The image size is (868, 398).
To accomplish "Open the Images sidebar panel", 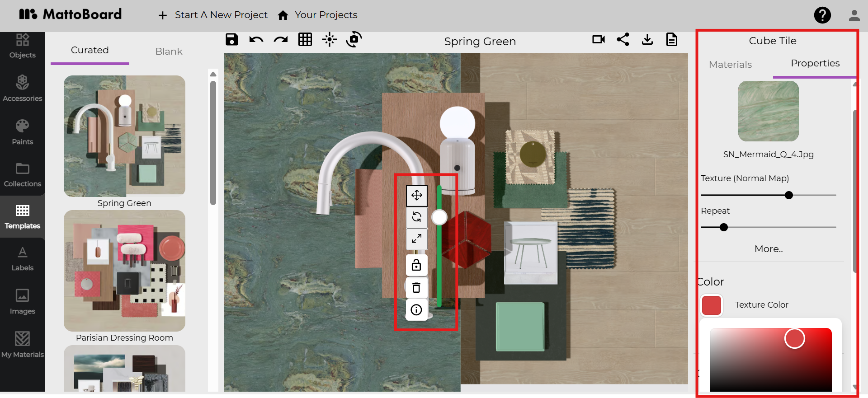I will (23, 302).
